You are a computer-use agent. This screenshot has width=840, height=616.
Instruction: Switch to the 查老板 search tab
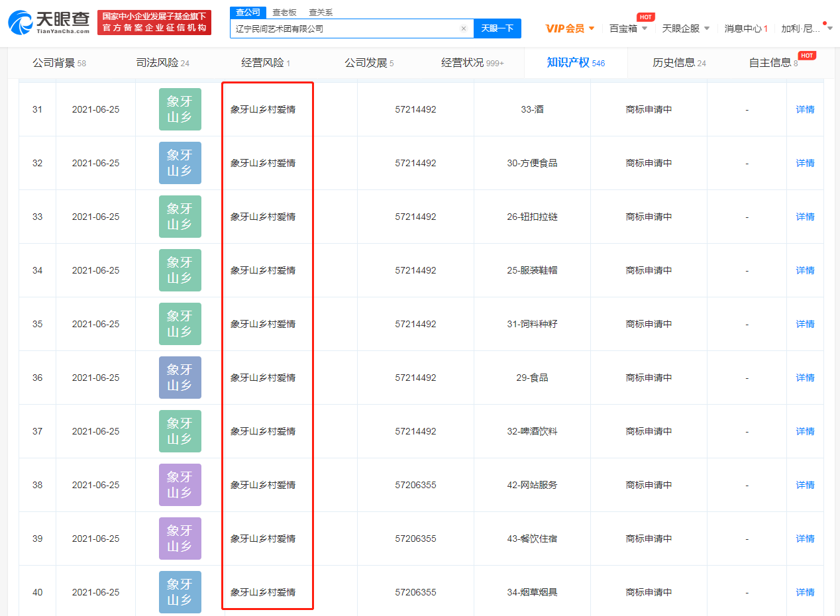click(284, 13)
